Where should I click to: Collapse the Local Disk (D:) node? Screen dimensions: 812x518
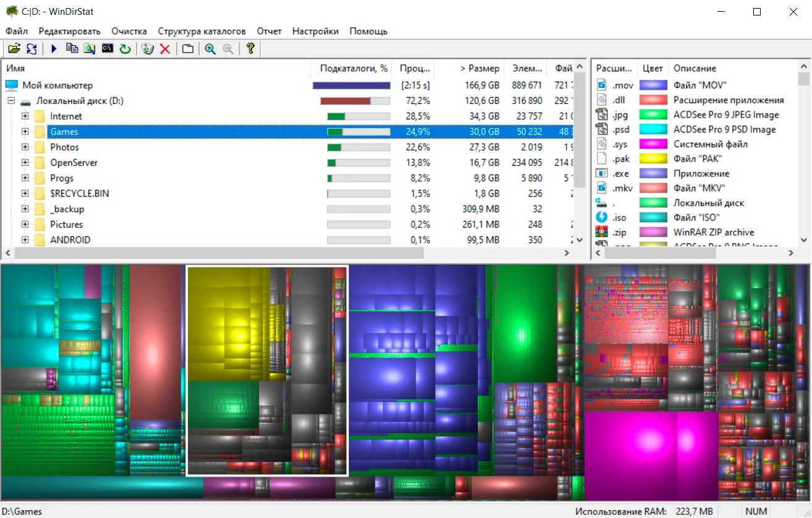[x=11, y=101]
